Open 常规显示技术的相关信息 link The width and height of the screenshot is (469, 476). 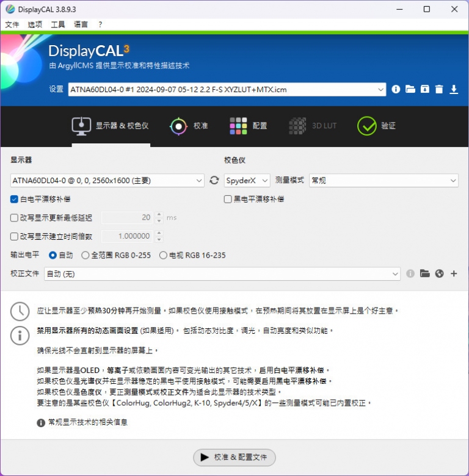(88, 422)
